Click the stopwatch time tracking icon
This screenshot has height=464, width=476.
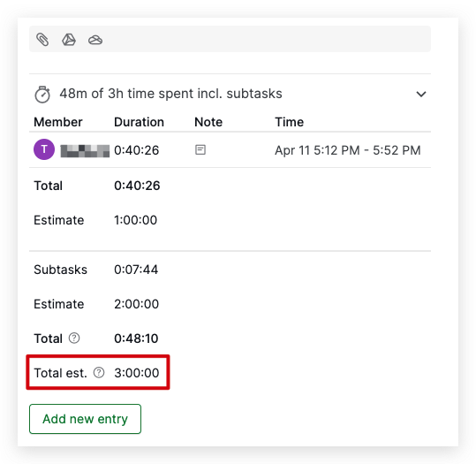pyautogui.click(x=42, y=95)
